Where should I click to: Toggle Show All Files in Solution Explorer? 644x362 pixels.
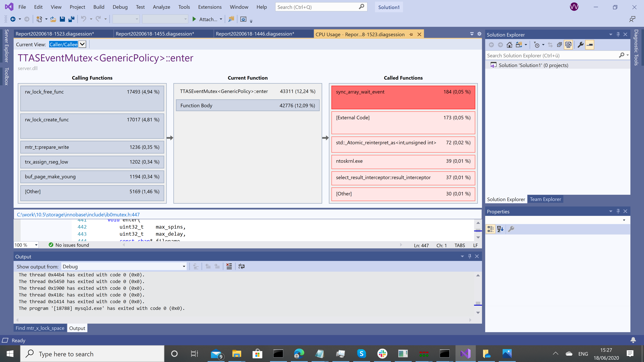(x=568, y=45)
